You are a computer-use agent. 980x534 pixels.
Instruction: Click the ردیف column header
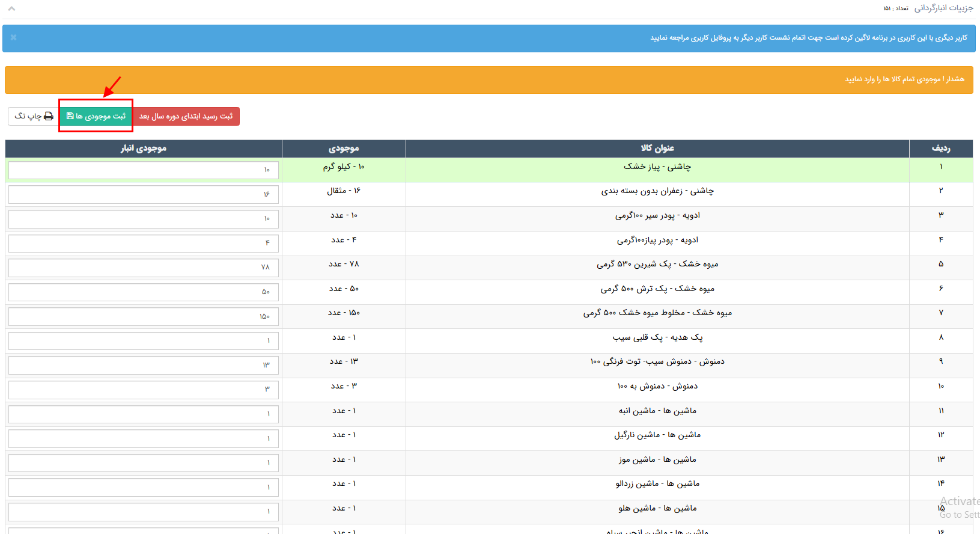pyautogui.click(x=940, y=149)
